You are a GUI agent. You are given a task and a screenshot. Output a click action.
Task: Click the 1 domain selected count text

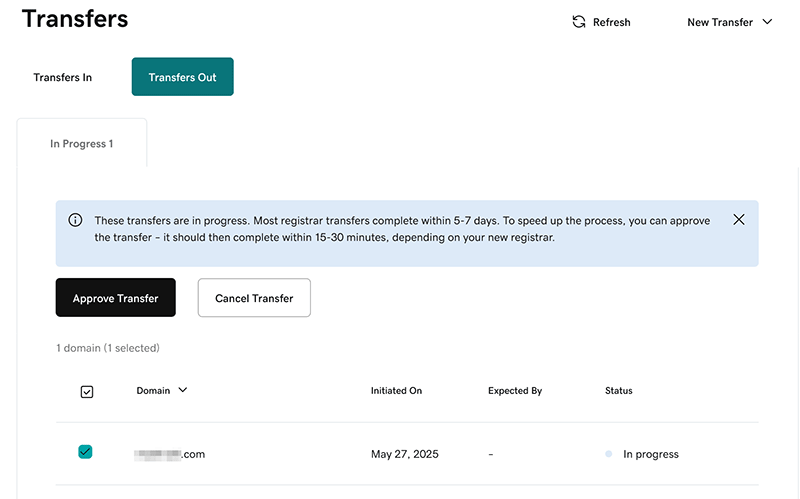point(108,348)
